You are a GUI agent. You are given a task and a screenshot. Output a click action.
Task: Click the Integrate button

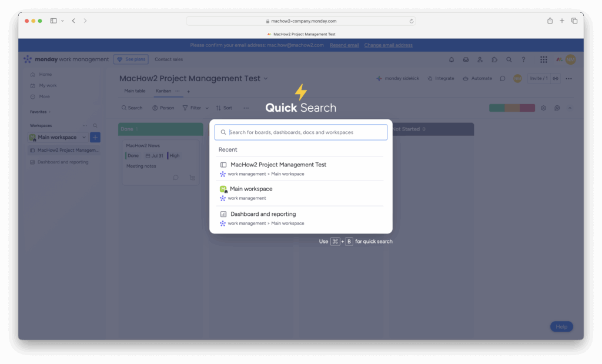[x=441, y=78]
